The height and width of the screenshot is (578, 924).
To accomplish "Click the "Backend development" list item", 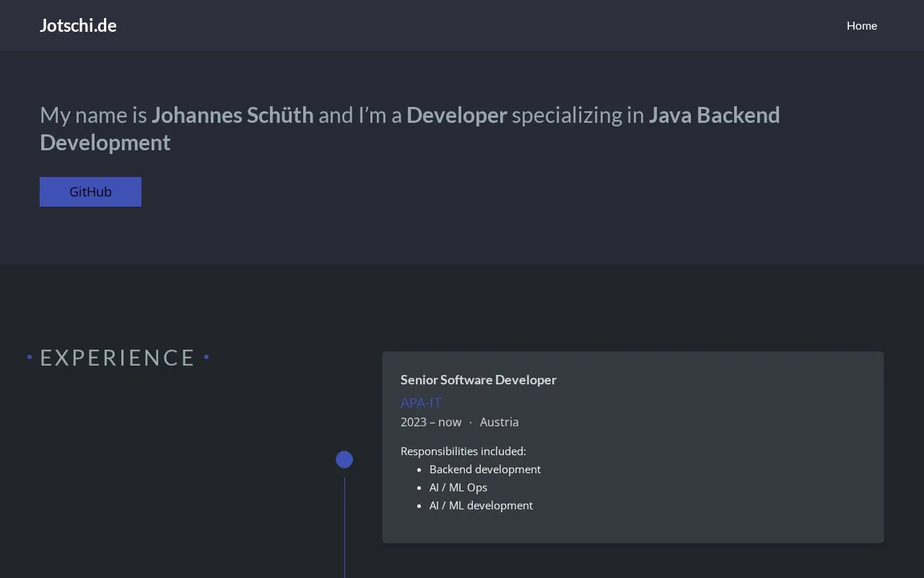I will [485, 469].
